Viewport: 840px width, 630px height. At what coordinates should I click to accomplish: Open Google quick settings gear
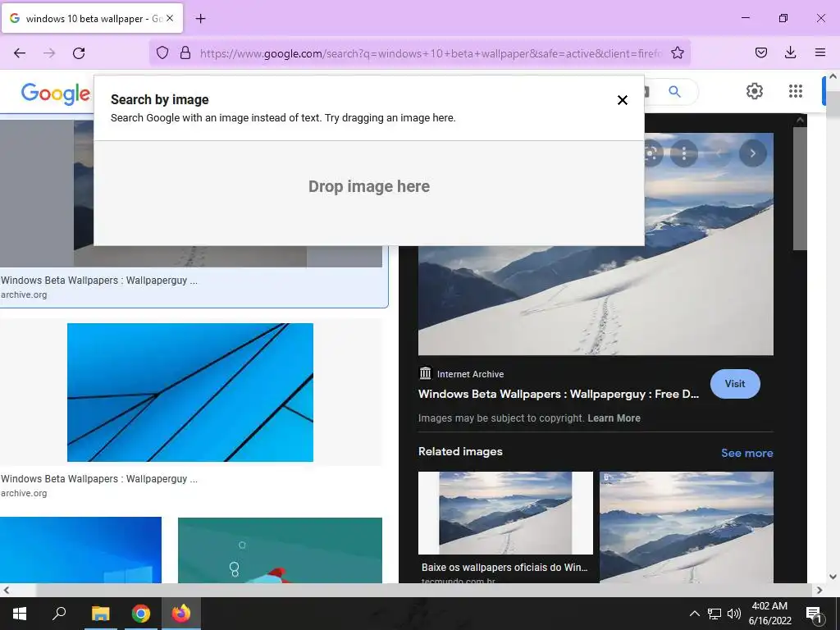pyautogui.click(x=755, y=91)
